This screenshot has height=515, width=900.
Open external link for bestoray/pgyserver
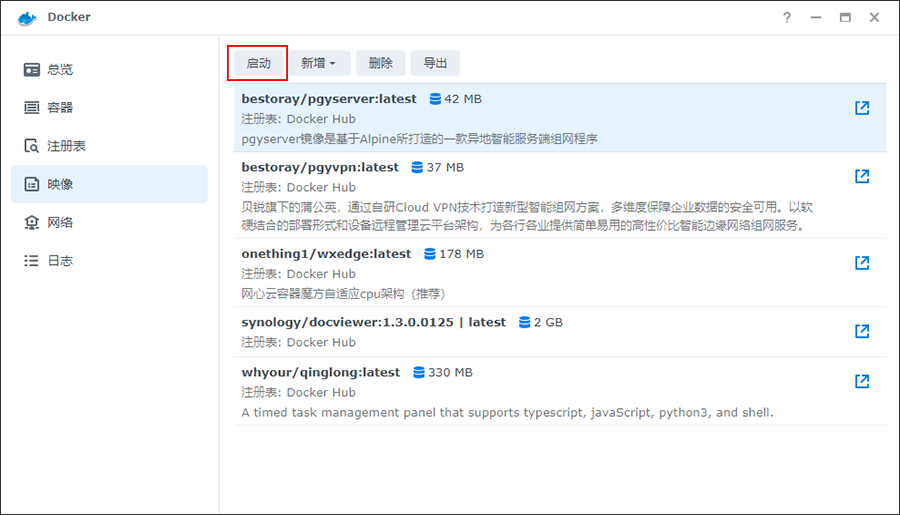pyautogui.click(x=862, y=107)
